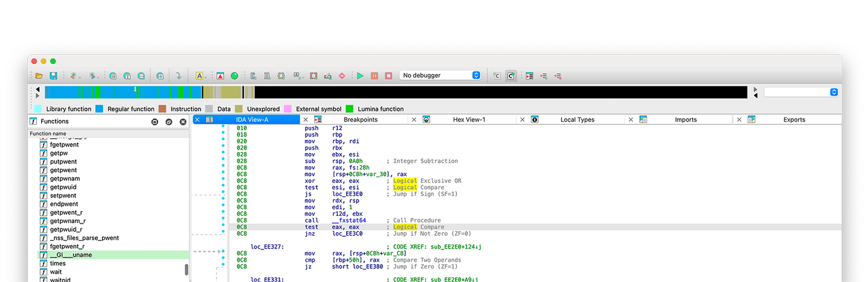Open the dropdown beside the binoculars search icon
The height and width of the screenshot is (282, 868).
(99, 77)
